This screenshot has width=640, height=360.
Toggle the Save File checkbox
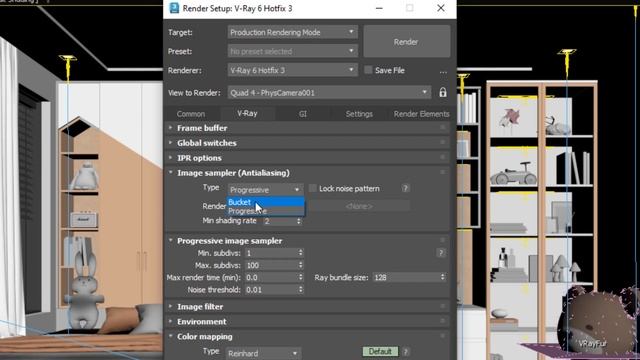click(368, 70)
